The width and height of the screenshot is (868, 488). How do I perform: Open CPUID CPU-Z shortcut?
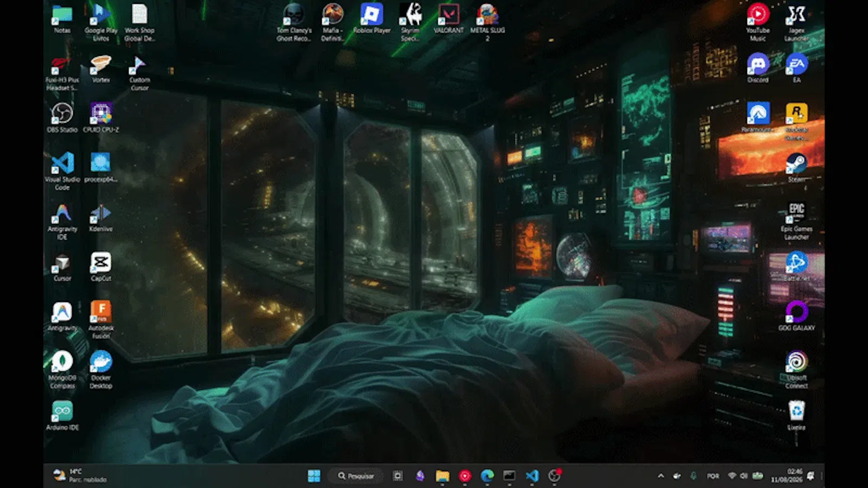coord(101,118)
